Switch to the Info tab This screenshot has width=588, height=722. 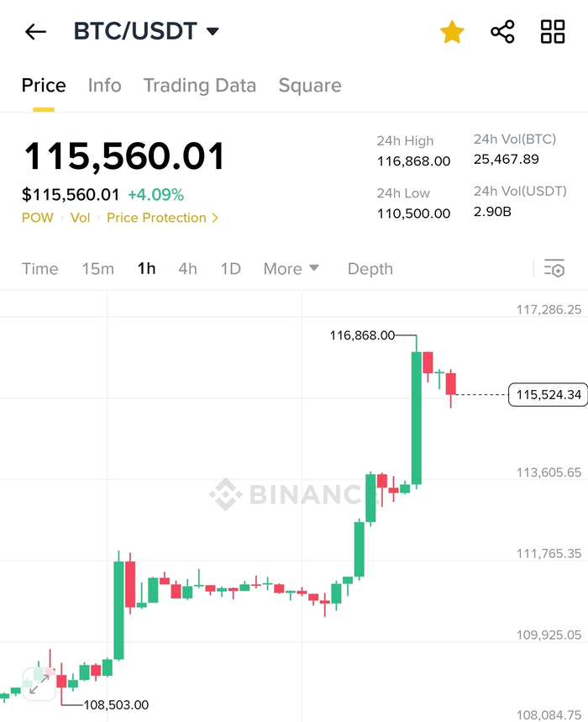104,86
